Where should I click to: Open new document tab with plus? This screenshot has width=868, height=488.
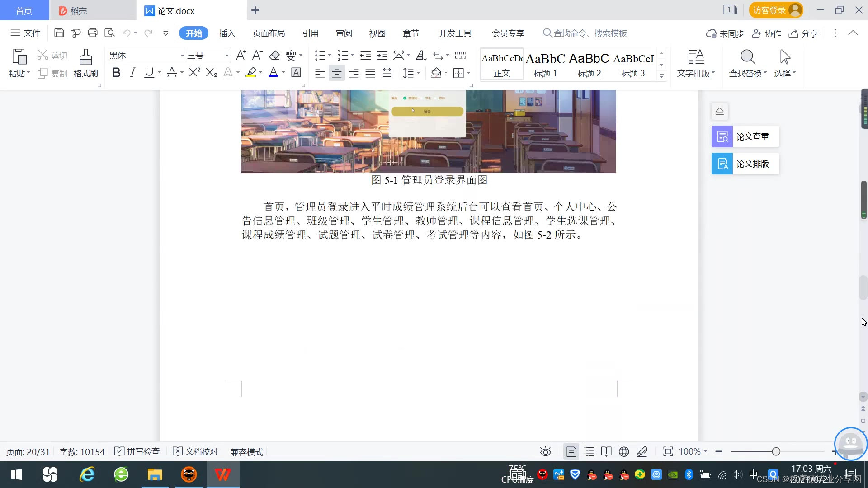pos(255,10)
